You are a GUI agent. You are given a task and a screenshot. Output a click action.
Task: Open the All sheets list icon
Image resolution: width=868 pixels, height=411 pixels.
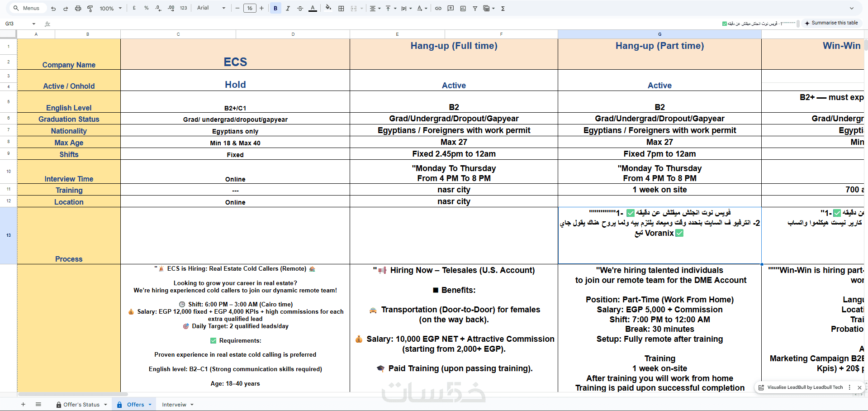coord(38,404)
